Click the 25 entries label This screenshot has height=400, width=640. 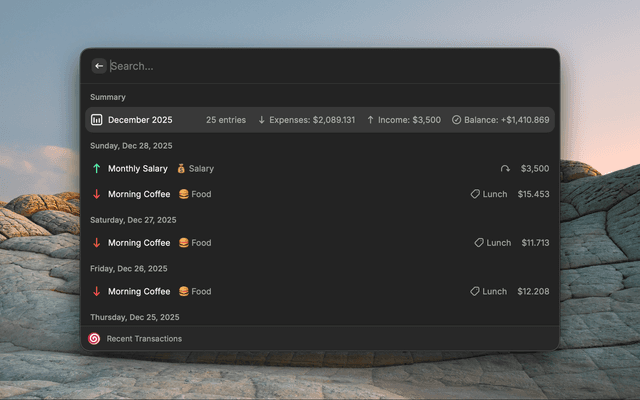[225, 120]
